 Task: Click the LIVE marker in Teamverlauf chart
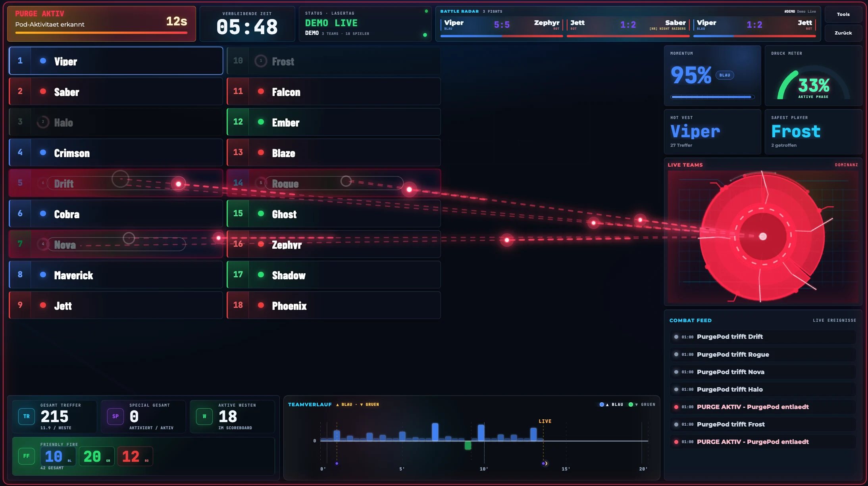(545, 421)
